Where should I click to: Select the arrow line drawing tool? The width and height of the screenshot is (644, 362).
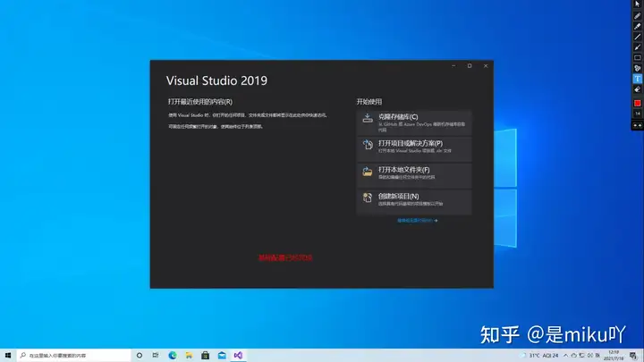tap(637, 47)
